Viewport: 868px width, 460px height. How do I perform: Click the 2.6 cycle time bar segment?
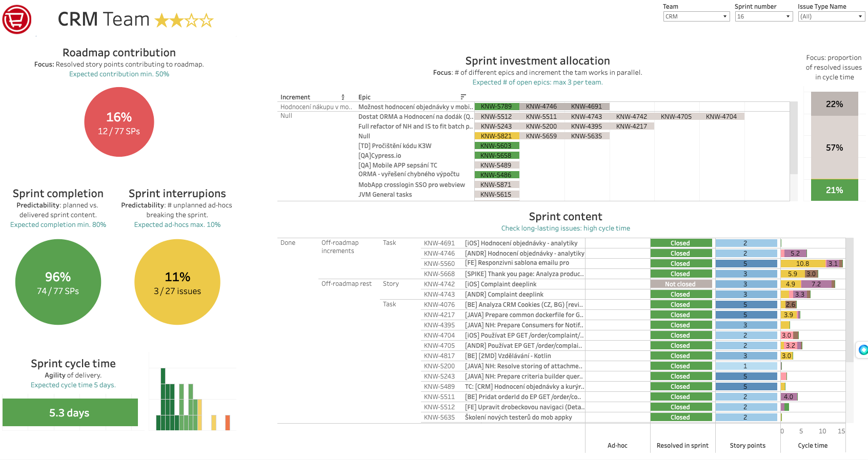tap(791, 305)
